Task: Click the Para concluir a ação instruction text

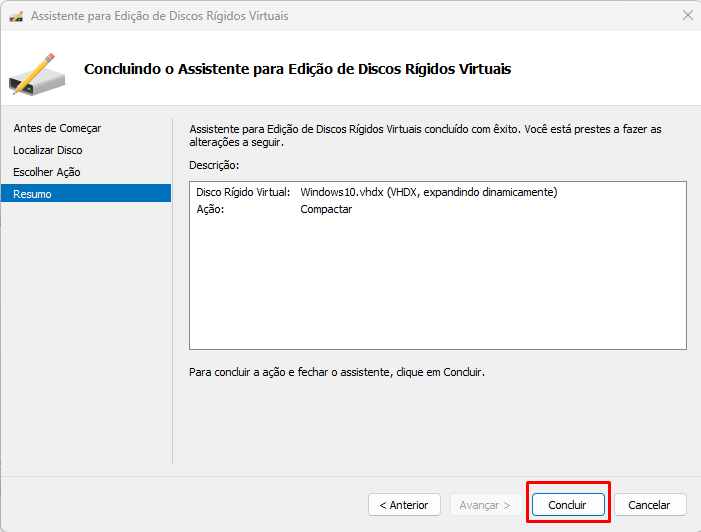Action: click(336, 372)
